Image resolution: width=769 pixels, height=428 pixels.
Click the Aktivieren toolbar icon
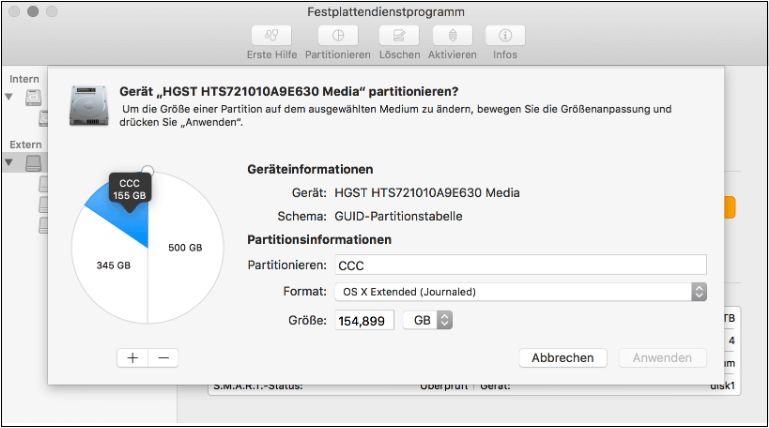coord(453,35)
